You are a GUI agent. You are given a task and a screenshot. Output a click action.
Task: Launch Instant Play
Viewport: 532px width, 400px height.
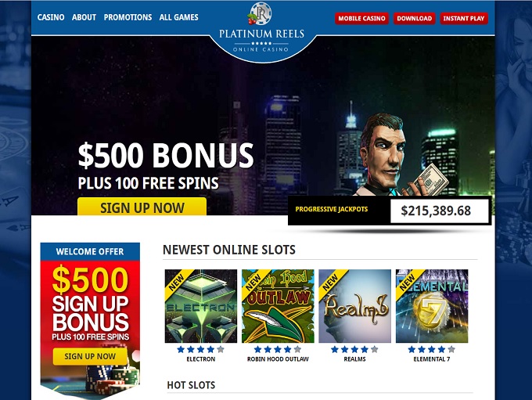(x=464, y=18)
